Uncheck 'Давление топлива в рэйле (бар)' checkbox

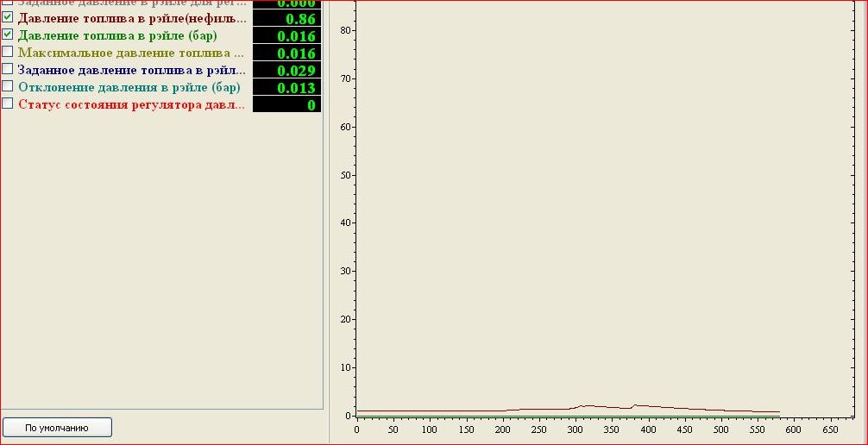click(7, 34)
